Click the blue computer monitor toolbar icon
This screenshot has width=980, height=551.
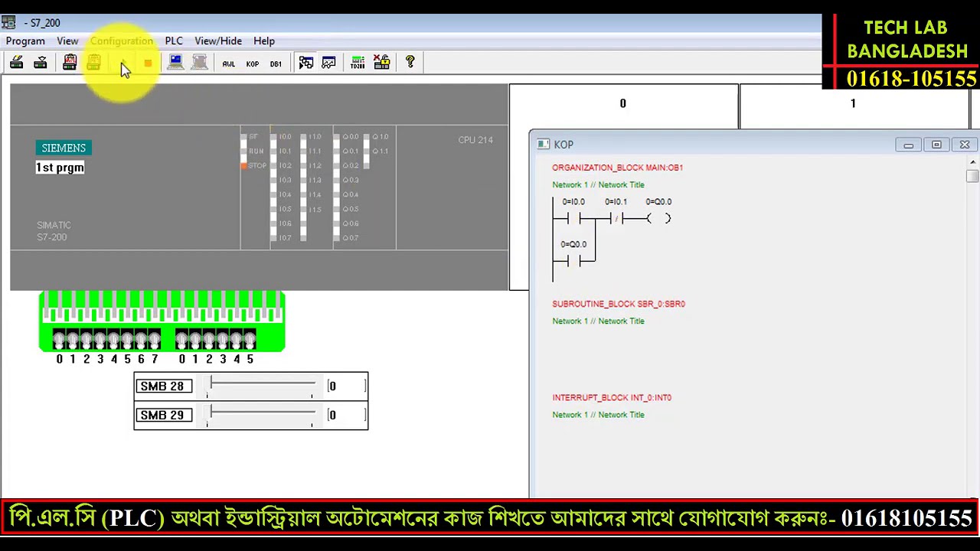pyautogui.click(x=175, y=63)
